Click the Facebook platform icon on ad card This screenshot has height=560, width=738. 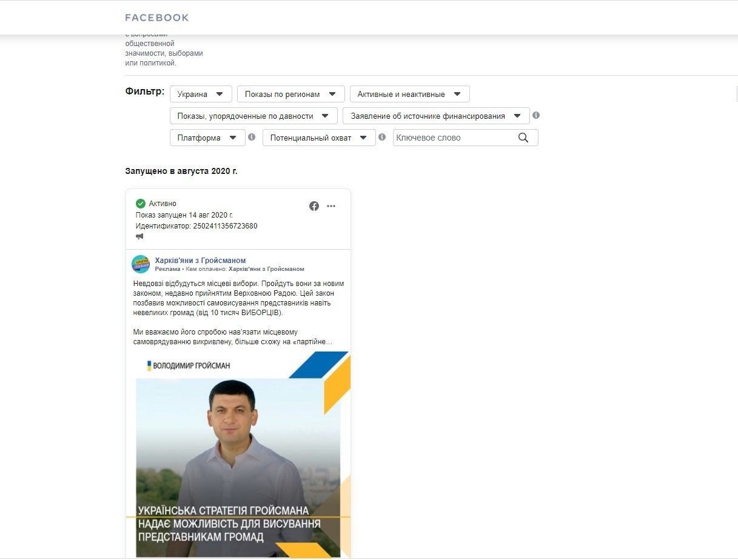point(314,206)
